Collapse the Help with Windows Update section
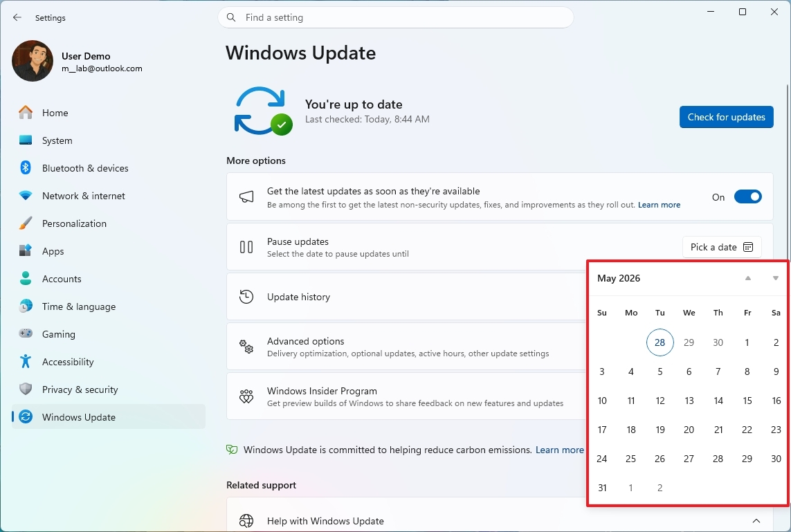This screenshot has height=532, width=791. pyautogui.click(x=755, y=520)
